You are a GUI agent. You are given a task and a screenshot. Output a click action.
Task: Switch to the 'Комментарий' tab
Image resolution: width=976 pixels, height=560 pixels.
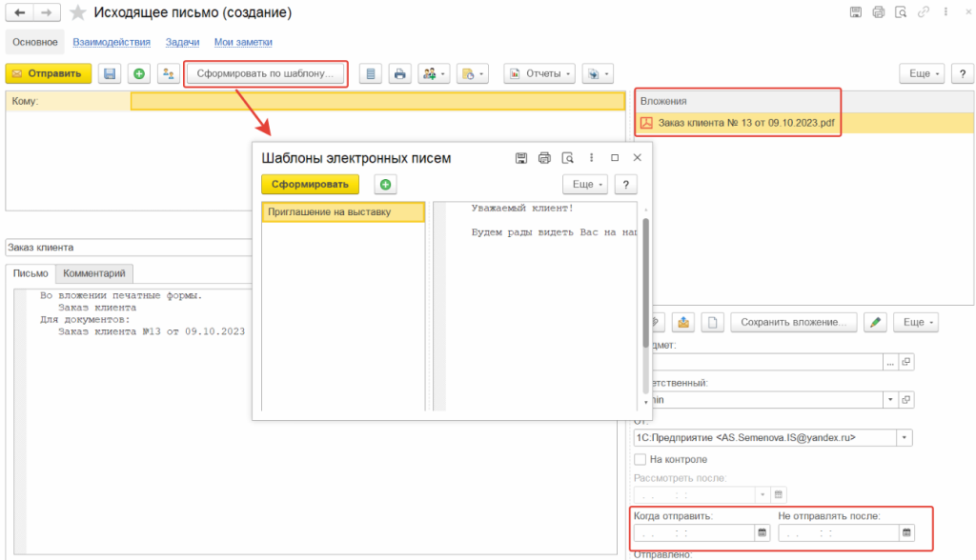point(94,273)
